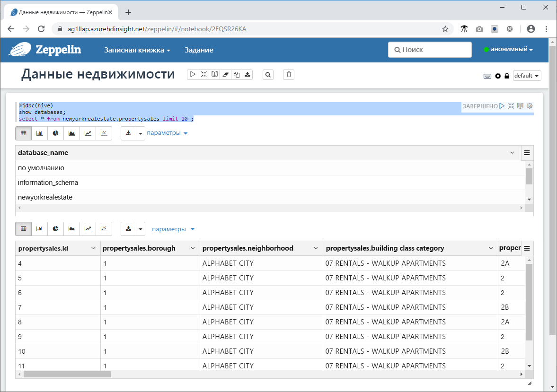Image resolution: width=557 pixels, height=392 pixels.
Task: Open search within the notebook
Action: (x=268, y=74)
